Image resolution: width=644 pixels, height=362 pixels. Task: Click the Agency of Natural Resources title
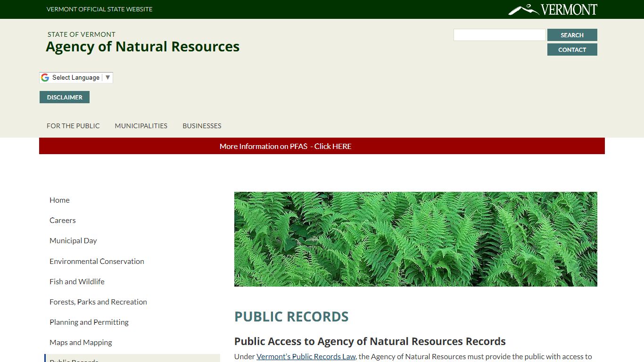(x=143, y=47)
